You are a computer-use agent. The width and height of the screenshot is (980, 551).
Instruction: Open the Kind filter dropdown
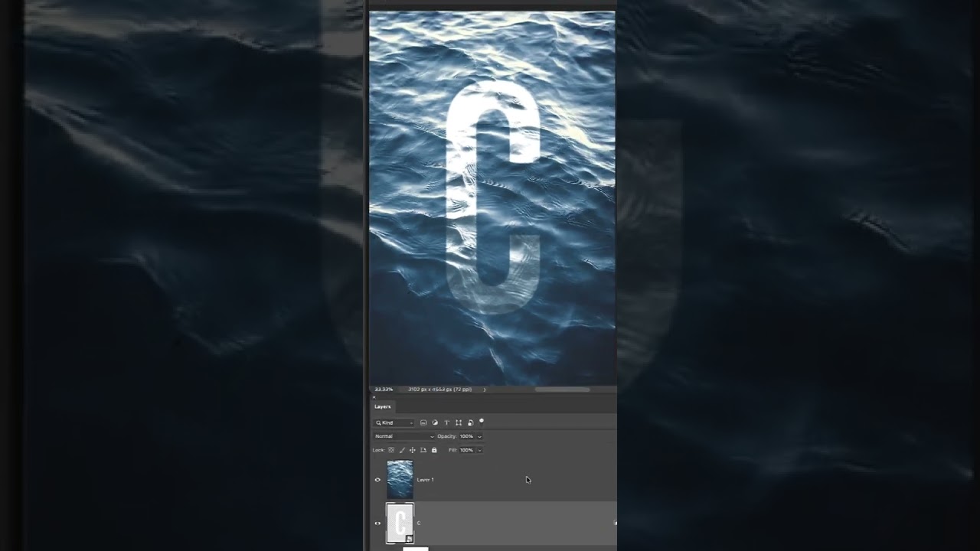point(394,422)
